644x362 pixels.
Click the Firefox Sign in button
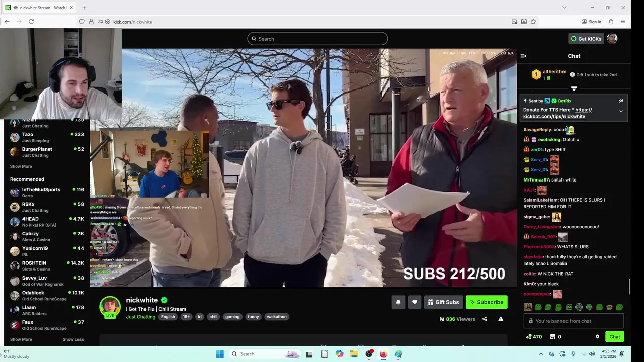click(x=591, y=22)
